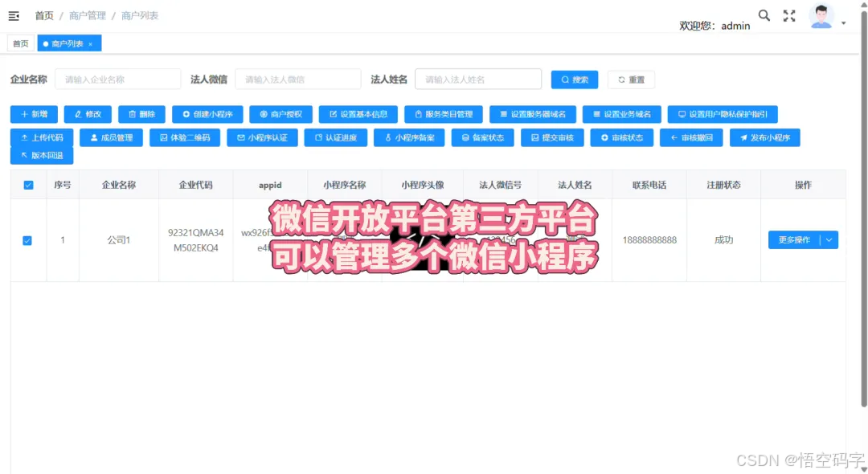
Task: Toggle fullscreen mode icon
Action: (789, 16)
